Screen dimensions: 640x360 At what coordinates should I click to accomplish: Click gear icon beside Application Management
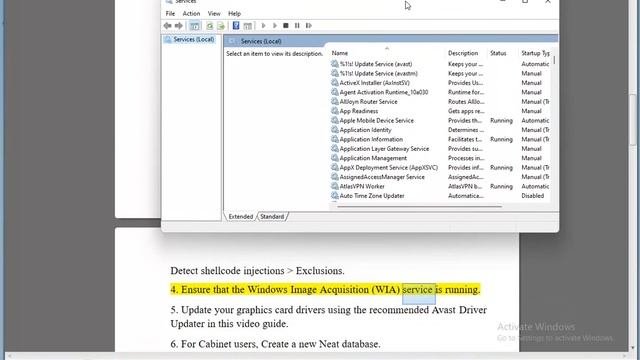335,158
